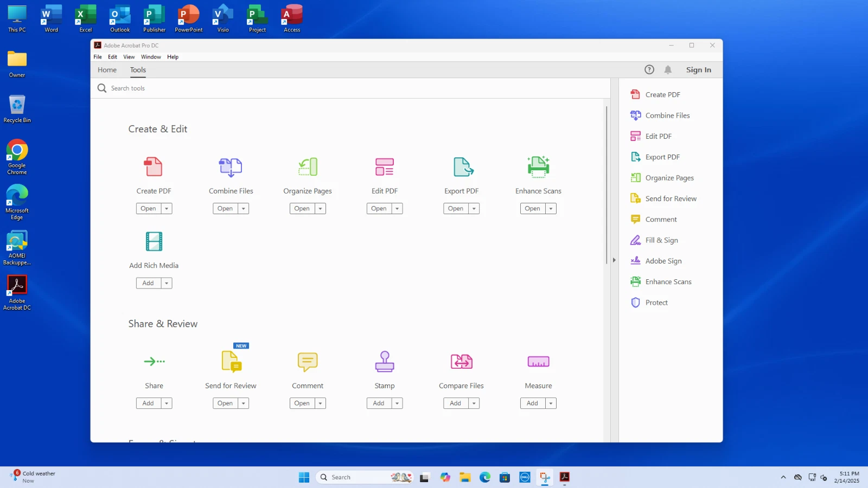This screenshot has height=488, width=868.
Task: Select Combine Files in right sidebar
Action: point(660,115)
